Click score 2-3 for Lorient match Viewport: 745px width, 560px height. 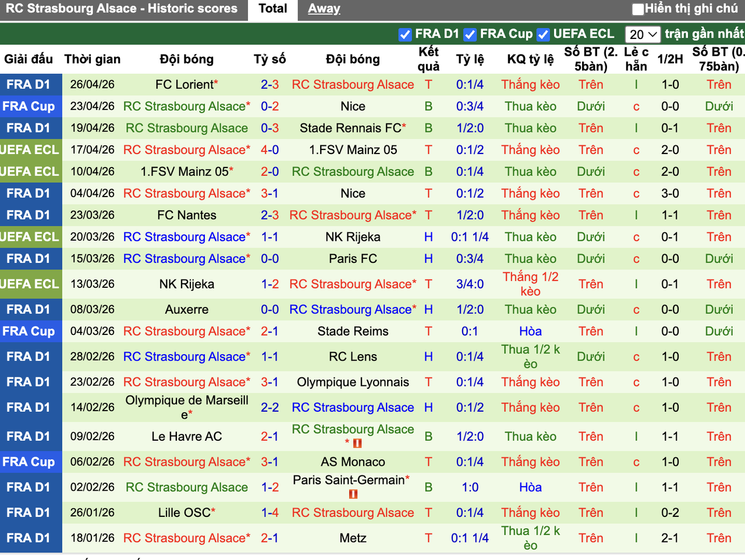tap(269, 84)
